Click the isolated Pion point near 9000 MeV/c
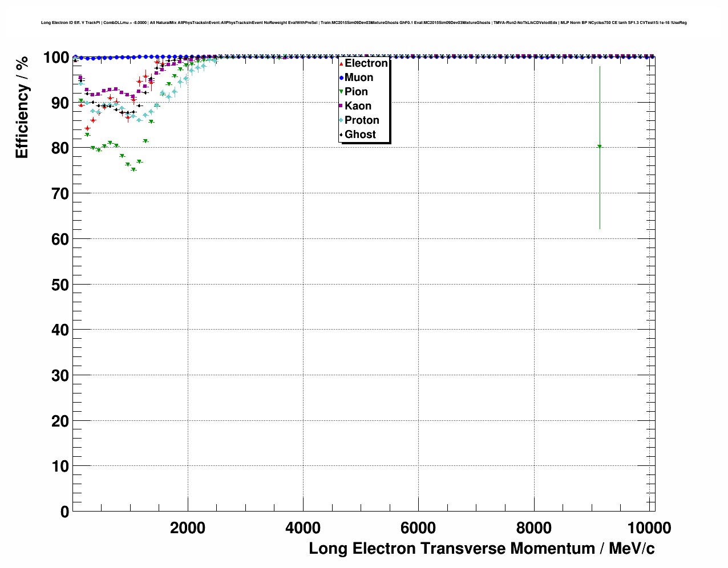728x568 pixels. (600, 147)
